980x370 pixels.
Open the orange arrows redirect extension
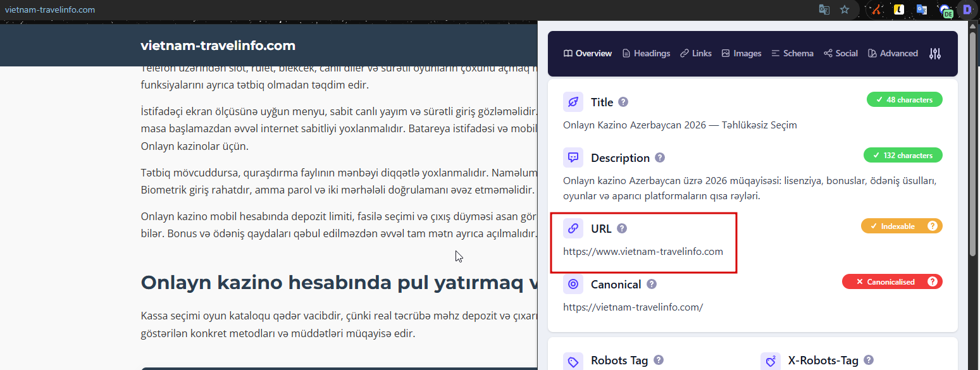click(x=876, y=9)
